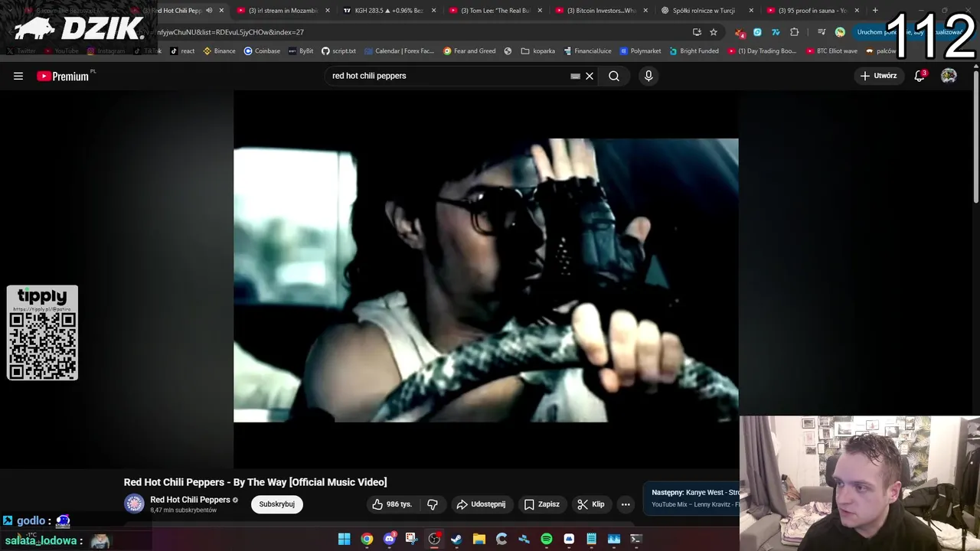Open Steam from the taskbar

pyautogui.click(x=456, y=539)
